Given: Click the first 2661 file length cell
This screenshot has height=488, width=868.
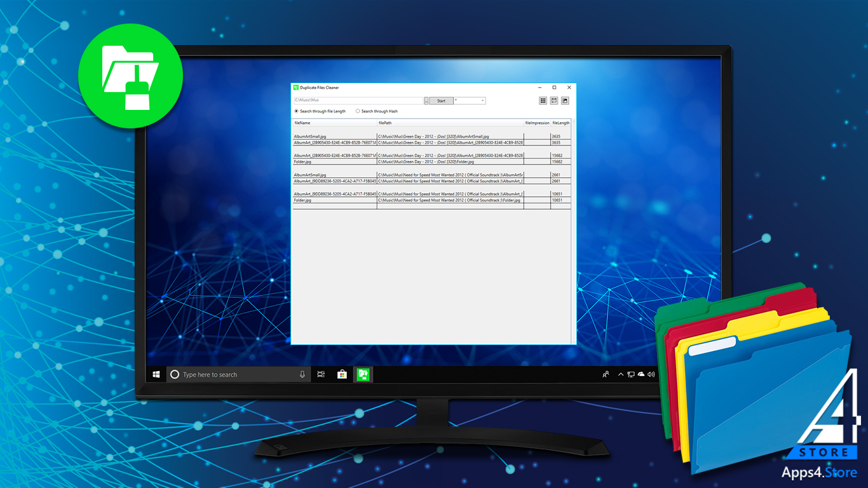Looking at the screenshot, I should pyautogui.click(x=560, y=175).
